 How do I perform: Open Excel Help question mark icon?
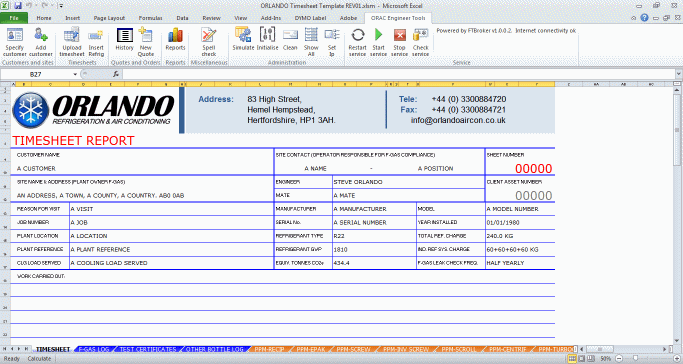coord(645,18)
